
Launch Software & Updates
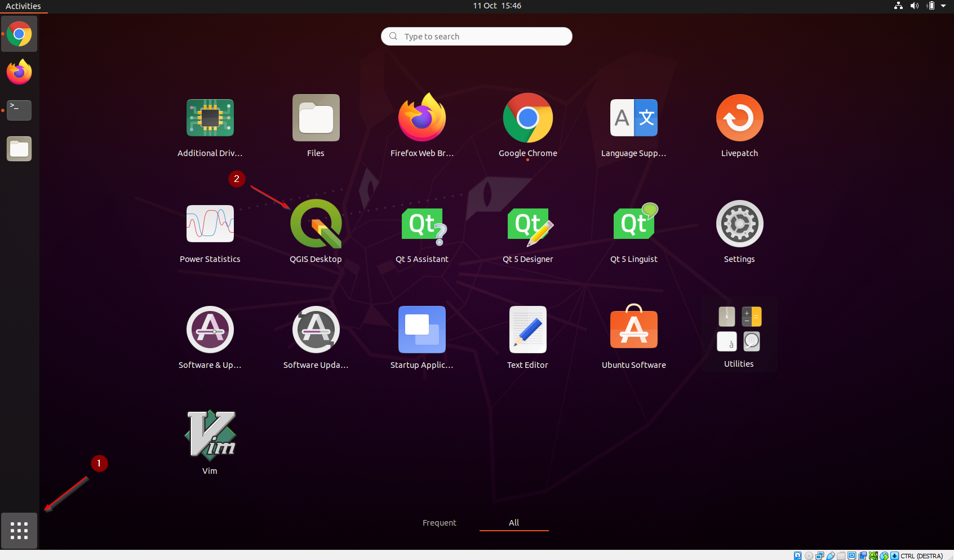click(210, 330)
